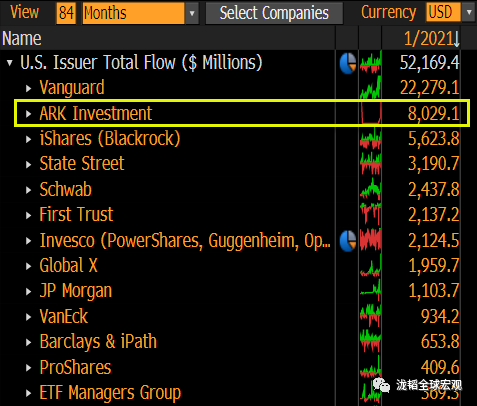Expand the Schwab row
This screenshot has width=477, height=406.
tap(29, 190)
